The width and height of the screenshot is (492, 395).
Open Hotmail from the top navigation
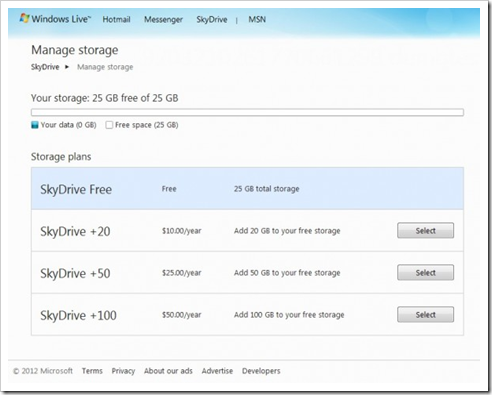point(116,19)
